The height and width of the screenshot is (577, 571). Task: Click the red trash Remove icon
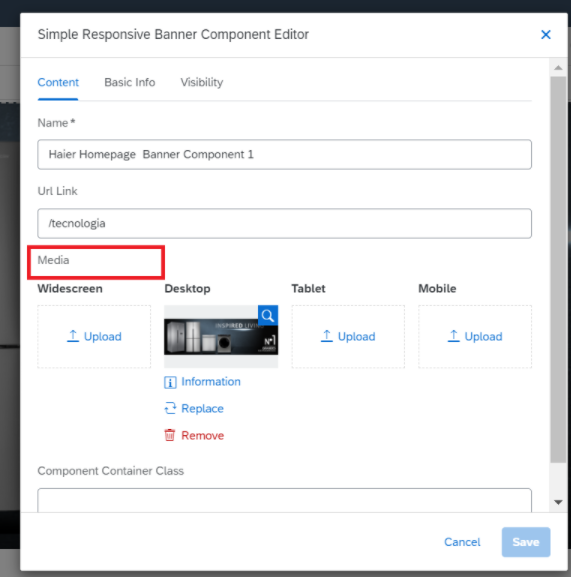click(170, 435)
